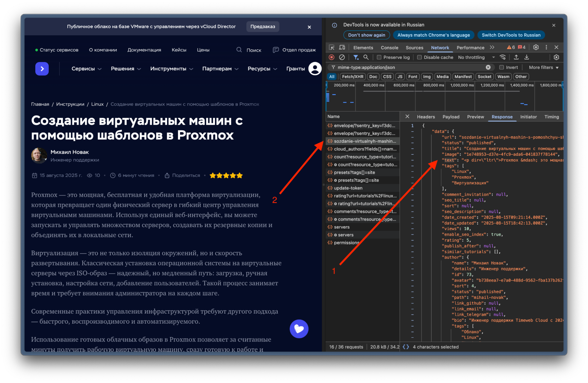Select the update-token request

362,188
